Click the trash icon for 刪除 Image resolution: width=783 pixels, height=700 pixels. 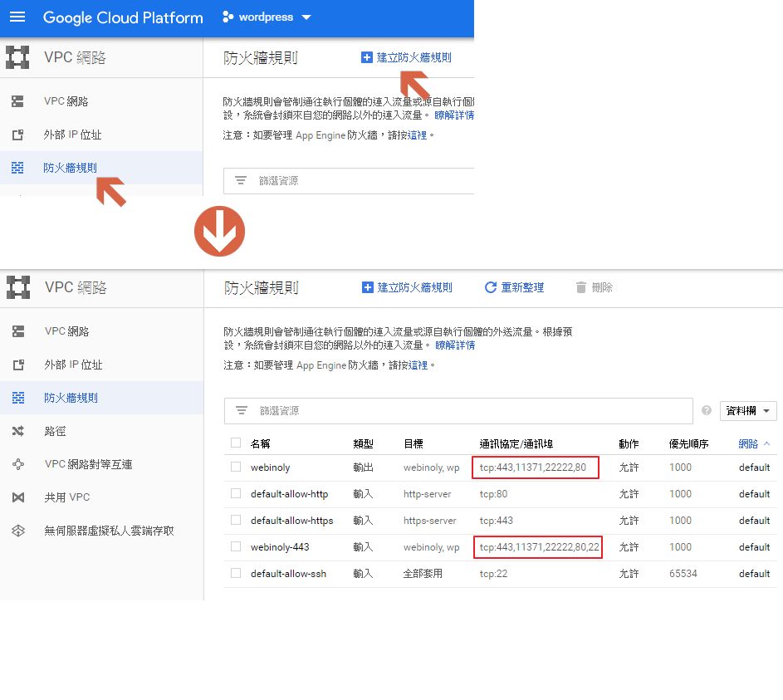(581, 287)
